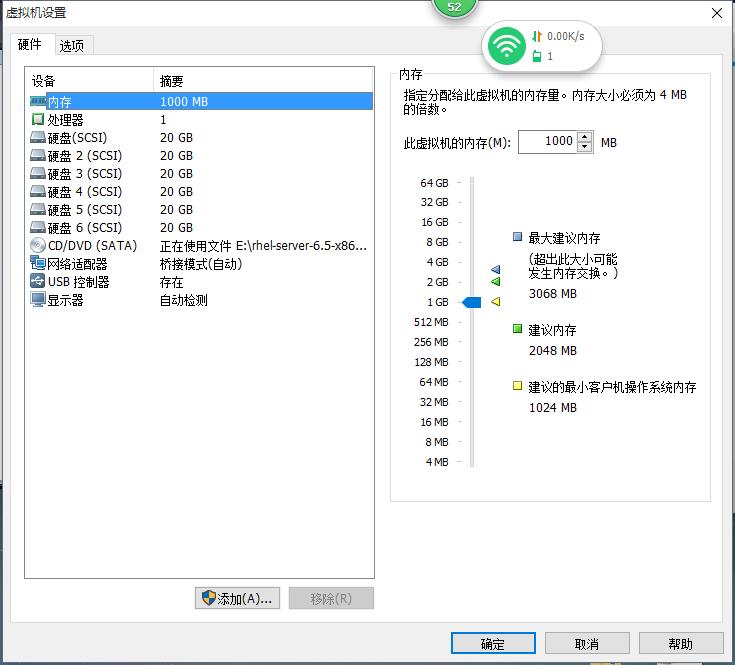Select 硬盘 5 (SCSI) in the list

pos(201,209)
